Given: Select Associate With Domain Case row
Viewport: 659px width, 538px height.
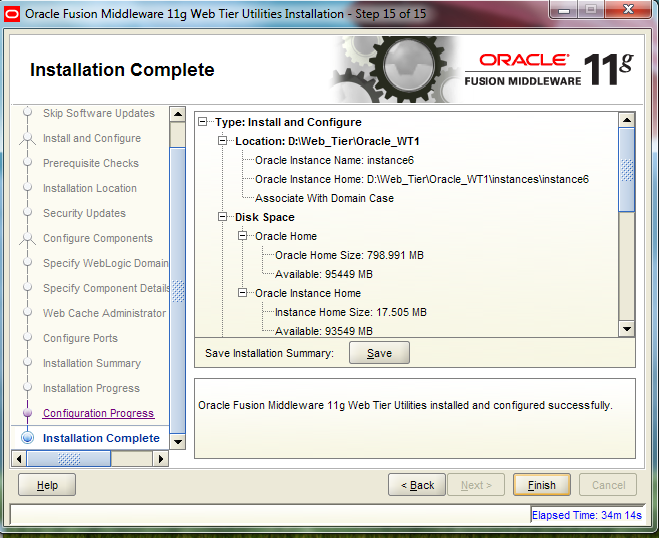Looking at the screenshot, I should coord(324,198).
